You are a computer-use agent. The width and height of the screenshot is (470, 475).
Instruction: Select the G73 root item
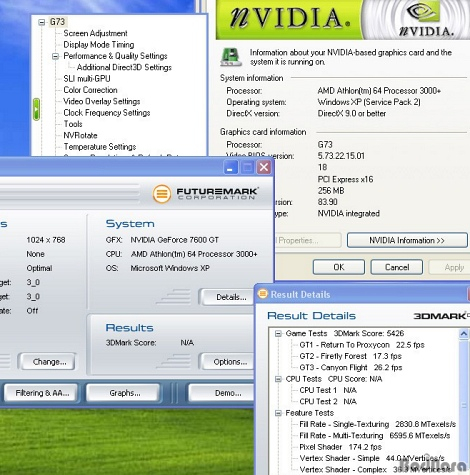(x=57, y=22)
